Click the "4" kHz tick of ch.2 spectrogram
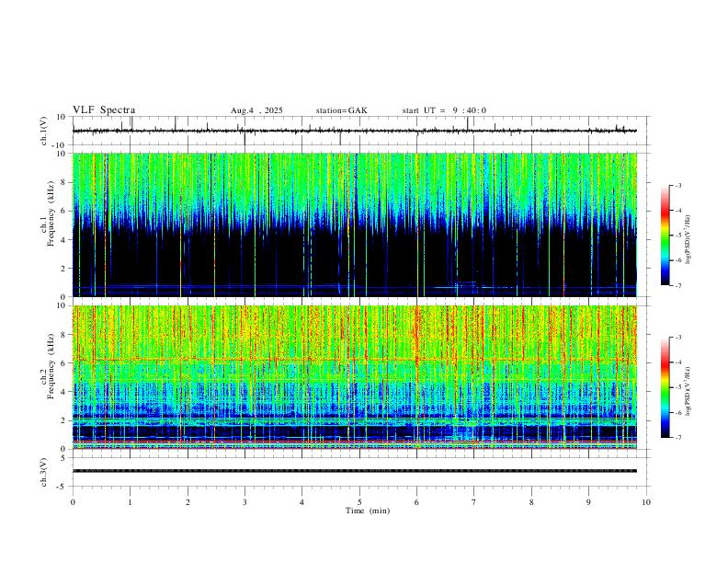Image resolution: width=728 pixels, height=563 pixels. pos(64,392)
